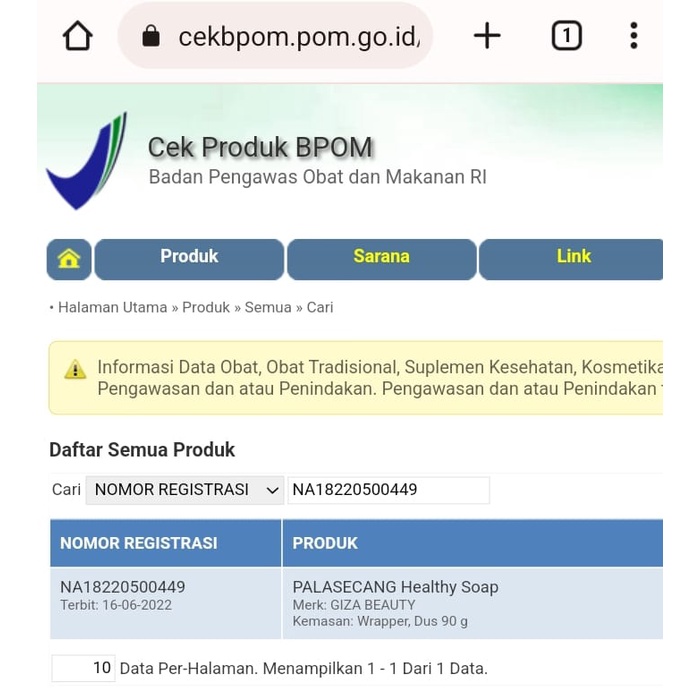700x700 pixels.
Task: Expand the NOMOR REGISTRASI search dropdown
Action: pos(185,490)
